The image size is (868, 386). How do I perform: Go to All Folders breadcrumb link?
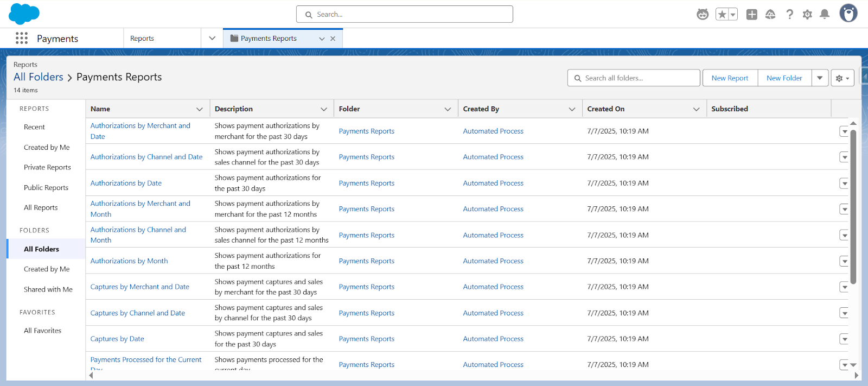[39, 77]
